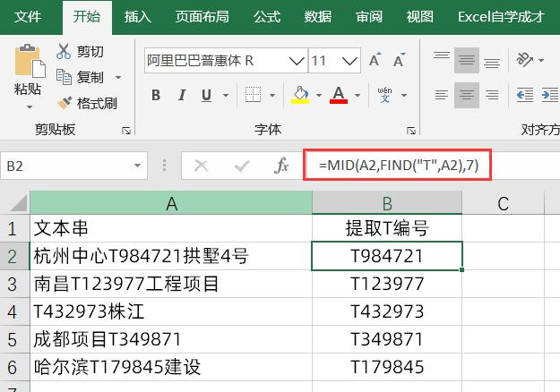Open the font size dropdown
The width and height of the screenshot is (560, 392).
[x=349, y=61]
